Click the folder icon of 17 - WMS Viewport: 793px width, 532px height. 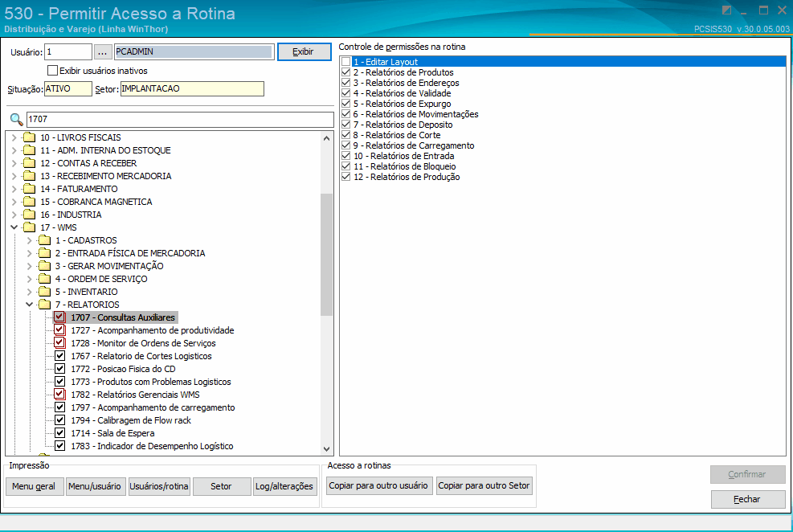[x=30, y=227]
